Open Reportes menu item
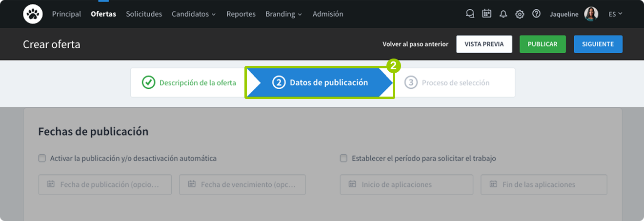644x221 pixels. click(x=241, y=14)
